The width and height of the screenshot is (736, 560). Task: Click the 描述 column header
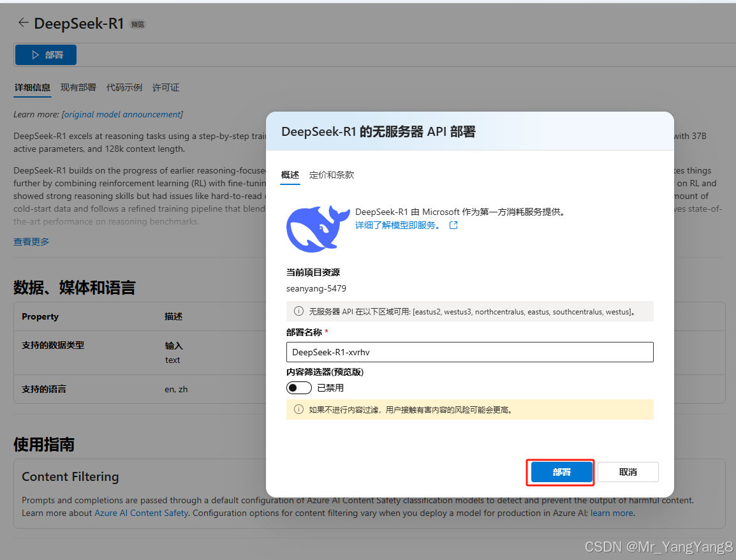pyautogui.click(x=173, y=316)
